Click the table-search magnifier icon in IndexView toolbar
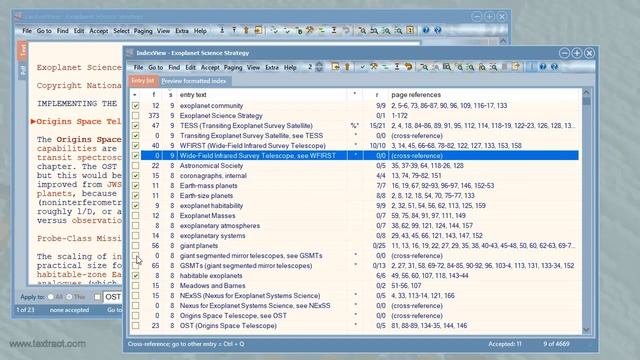Viewport: 640px width, 360px height. click(x=447, y=67)
